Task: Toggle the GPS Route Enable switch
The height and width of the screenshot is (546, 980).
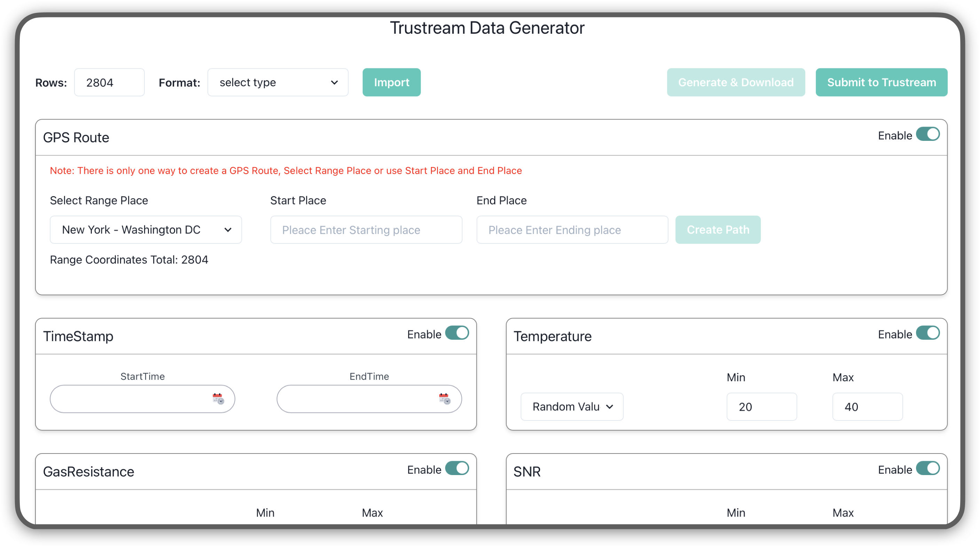Action: 927,135
